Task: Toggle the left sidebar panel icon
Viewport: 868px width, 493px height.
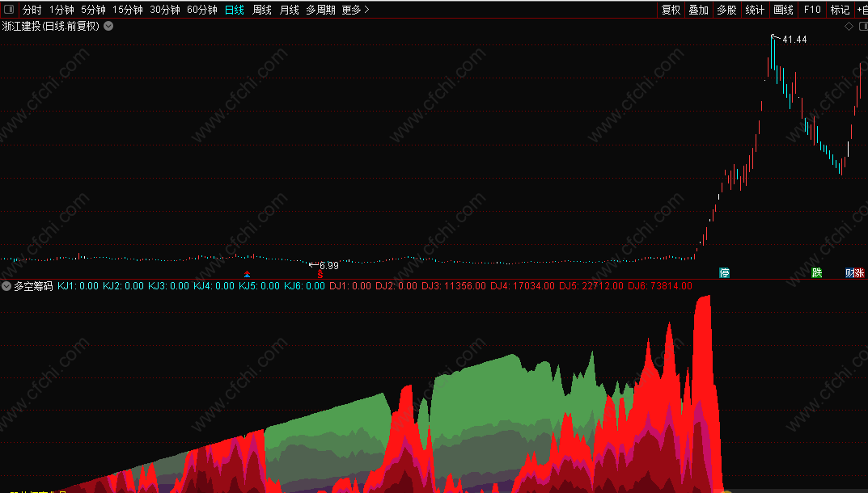Action: click(x=9, y=10)
